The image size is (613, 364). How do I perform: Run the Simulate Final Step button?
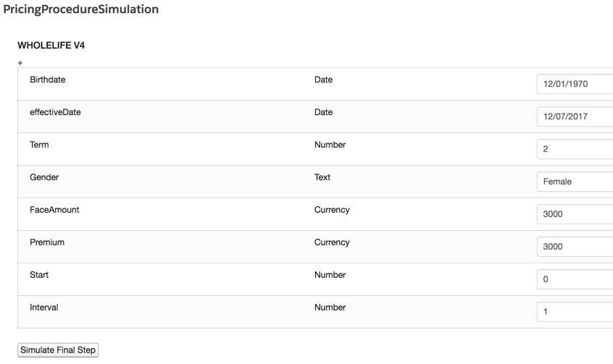[58, 350]
